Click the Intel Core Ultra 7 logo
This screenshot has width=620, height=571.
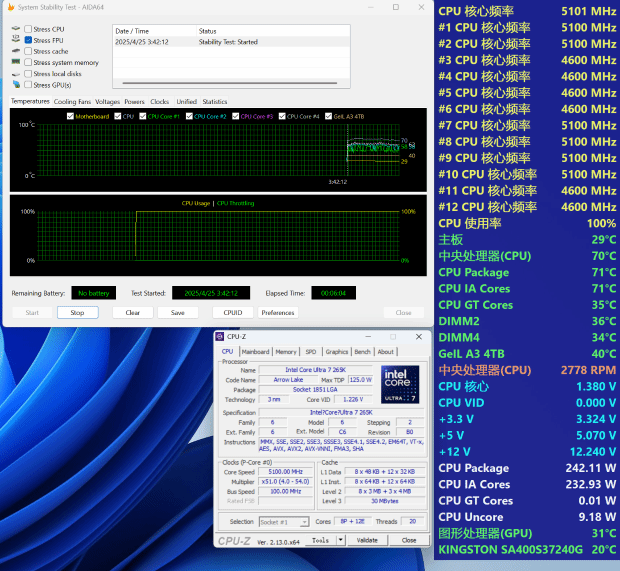point(400,384)
